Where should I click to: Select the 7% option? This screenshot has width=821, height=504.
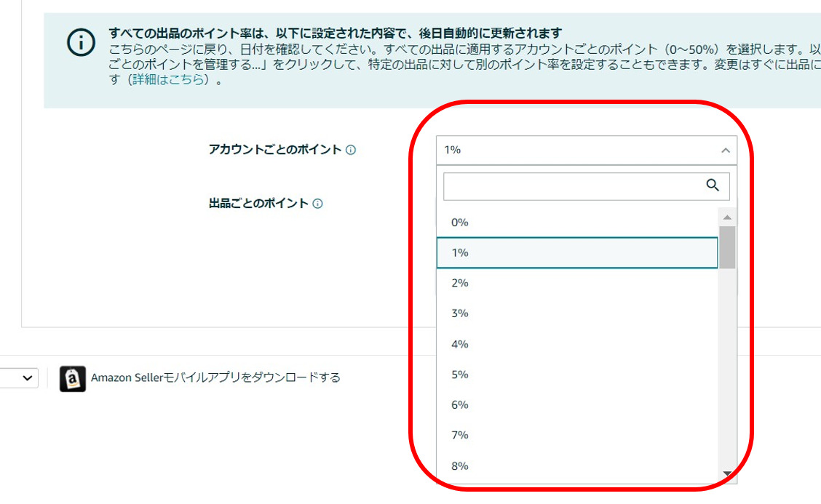tap(577, 436)
